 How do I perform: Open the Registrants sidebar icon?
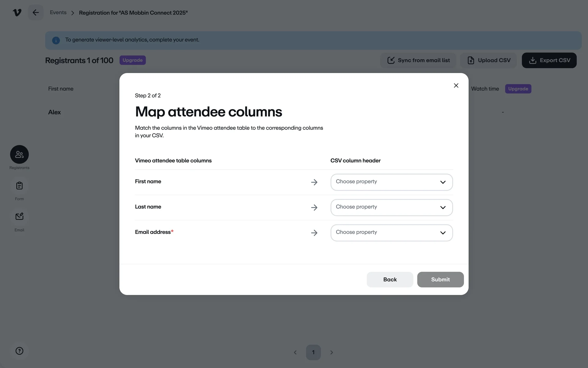point(19,155)
